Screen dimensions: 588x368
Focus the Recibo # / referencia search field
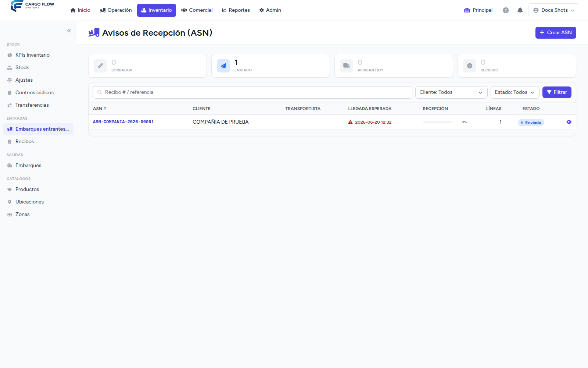pyautogui.click(x=252, y=92)
